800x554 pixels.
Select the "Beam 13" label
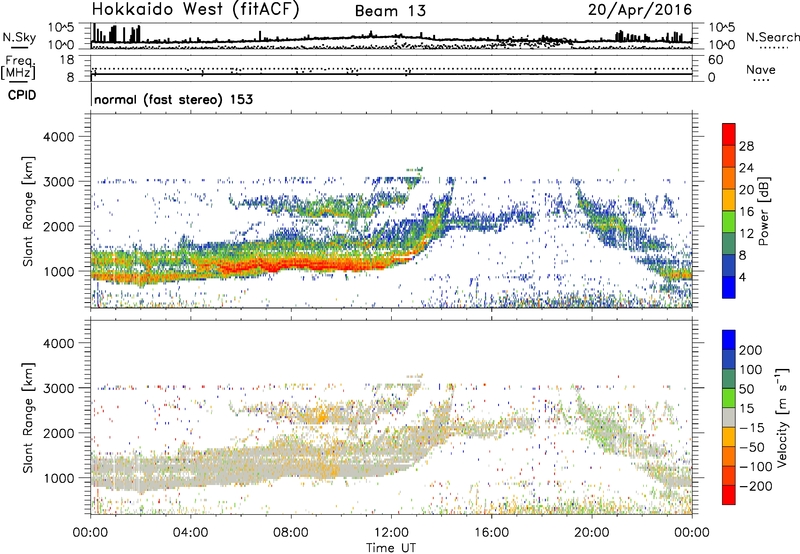click(x=390, y=11)
